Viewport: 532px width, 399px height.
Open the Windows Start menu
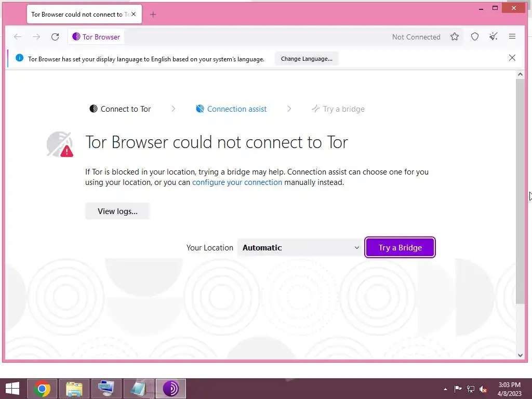(12, 389)
